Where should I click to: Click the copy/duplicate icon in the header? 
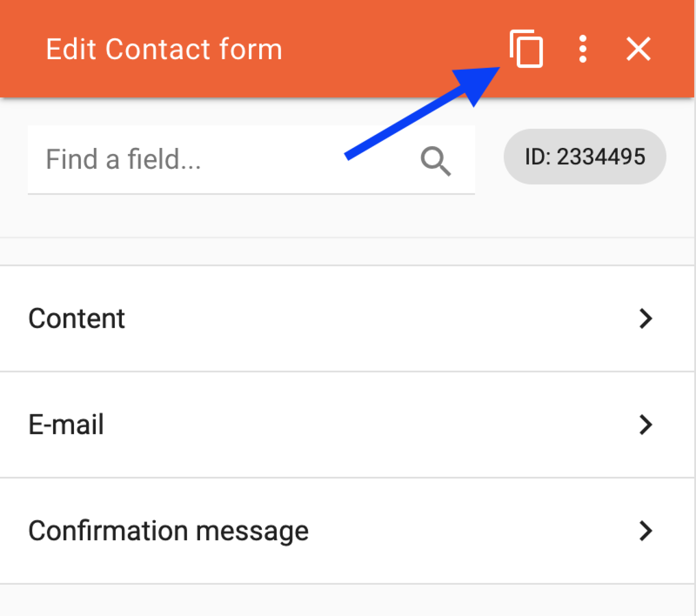tap(526, 49)
